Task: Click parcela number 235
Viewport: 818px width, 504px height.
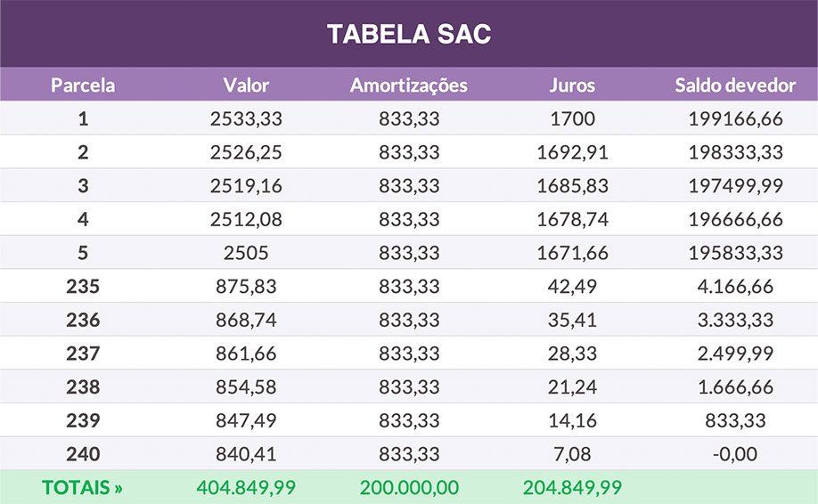Action: point(83,287)
